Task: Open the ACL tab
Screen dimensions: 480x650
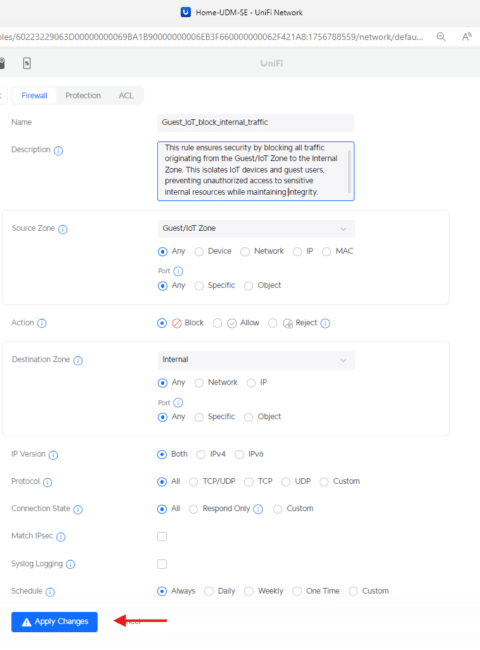Action: [126, 95]
